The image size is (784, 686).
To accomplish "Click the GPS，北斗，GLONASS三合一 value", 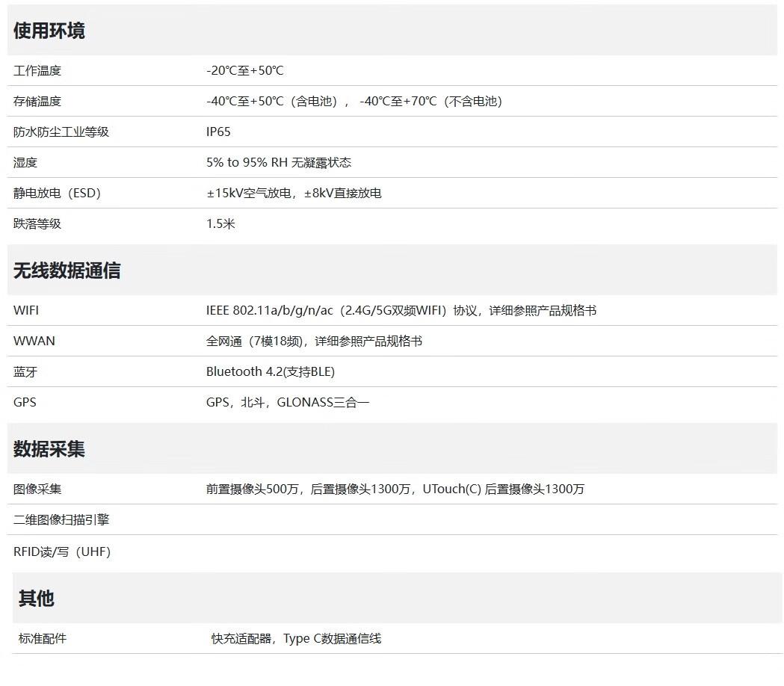I will (x=288, y=403).
